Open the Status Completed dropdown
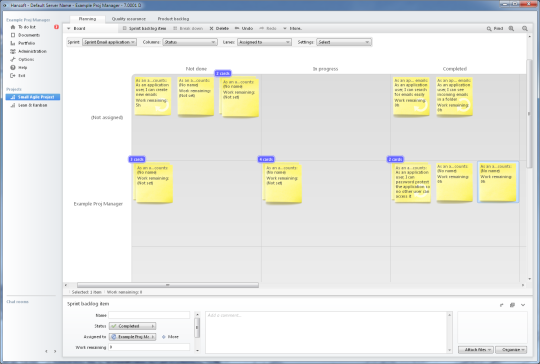Viewport: 540px width, 364px height. (x=132, y=326)
